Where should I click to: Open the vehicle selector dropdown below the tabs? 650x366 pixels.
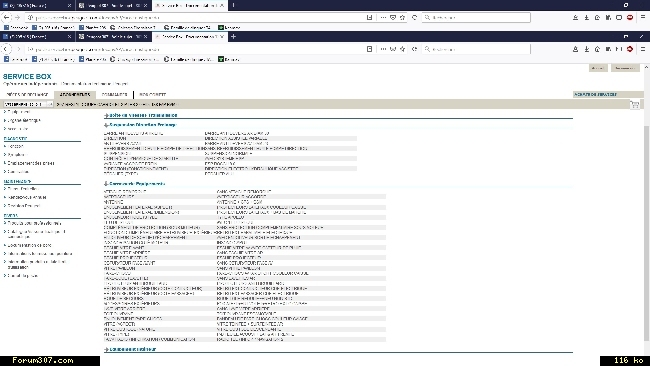[x=28, y=104]
